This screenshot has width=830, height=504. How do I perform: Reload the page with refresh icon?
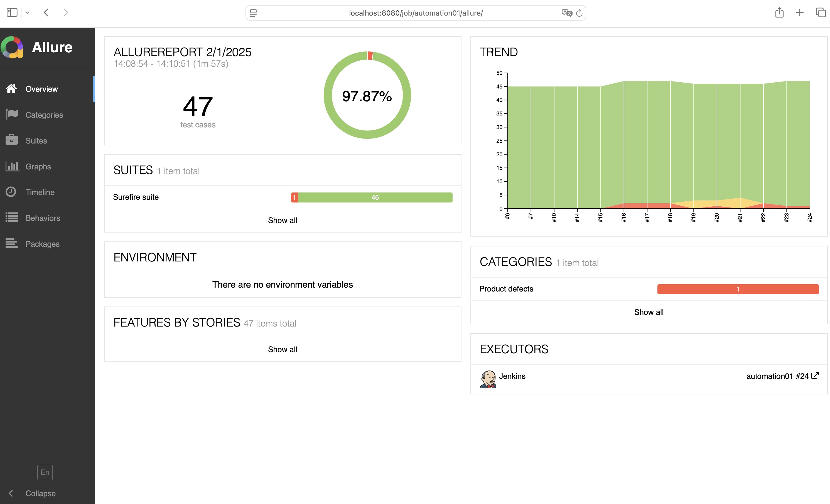[x=579, y=13]
